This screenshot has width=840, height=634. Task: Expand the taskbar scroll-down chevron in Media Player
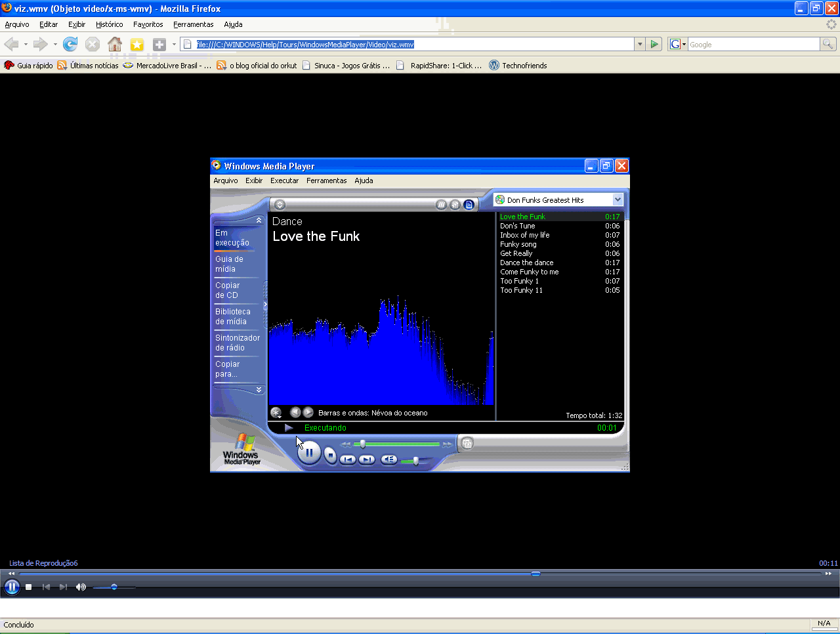[x=259, y=390]
